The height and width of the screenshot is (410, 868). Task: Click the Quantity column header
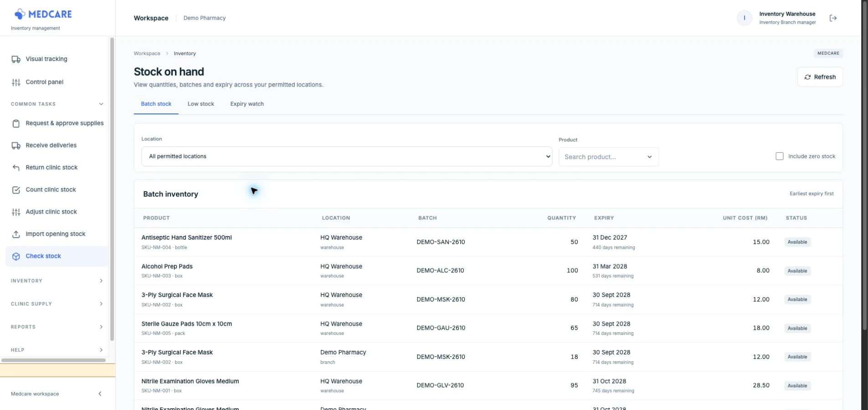coord(562,218)
